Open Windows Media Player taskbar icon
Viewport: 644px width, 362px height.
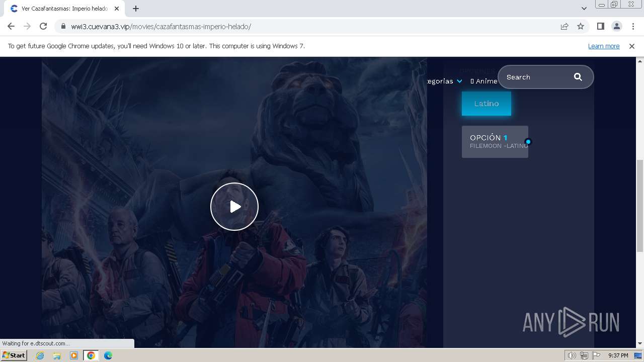coord(74,355)
